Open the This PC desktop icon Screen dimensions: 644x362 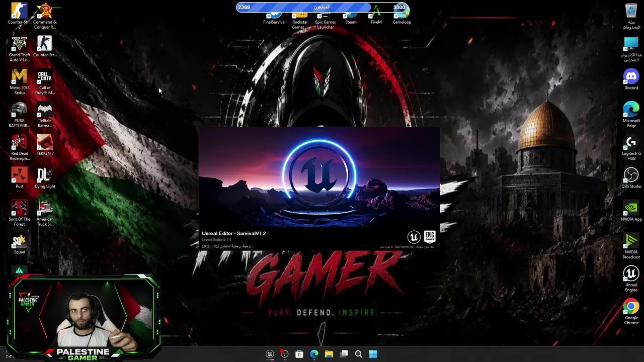pos(631,49)
